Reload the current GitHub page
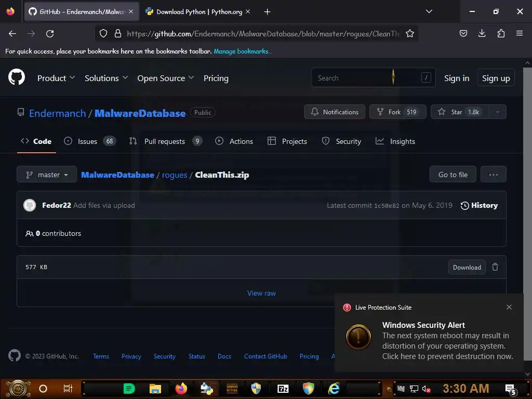Image resolution: width=532 pixels, height=399 pixels. [x=50, y=34]
